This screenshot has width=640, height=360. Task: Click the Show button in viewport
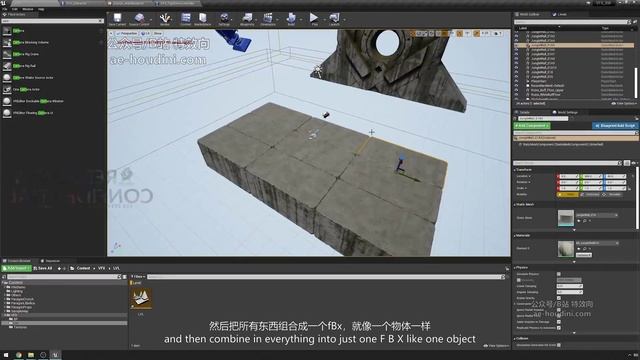tap(158, 33)
